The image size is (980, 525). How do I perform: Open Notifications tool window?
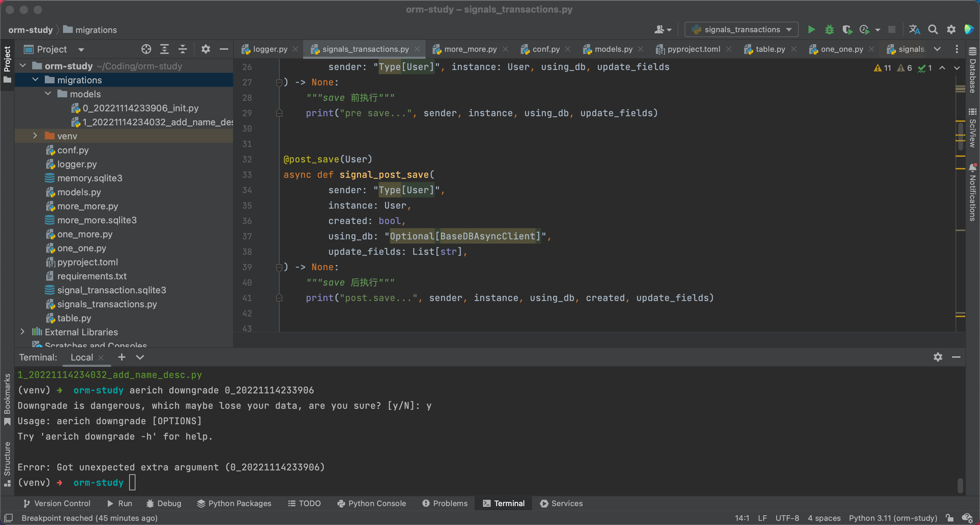(973, 192)
